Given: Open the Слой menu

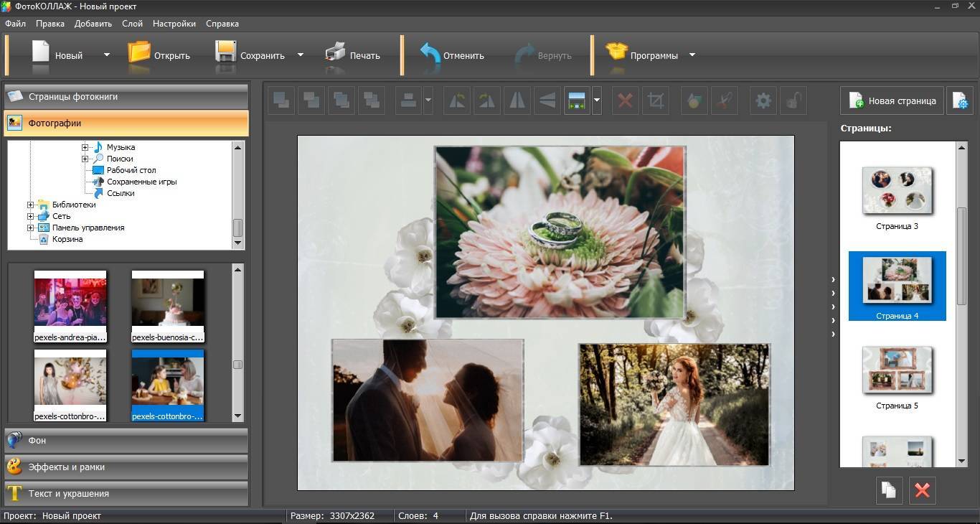Looking at the screenshot, I should tap(132, 24).
